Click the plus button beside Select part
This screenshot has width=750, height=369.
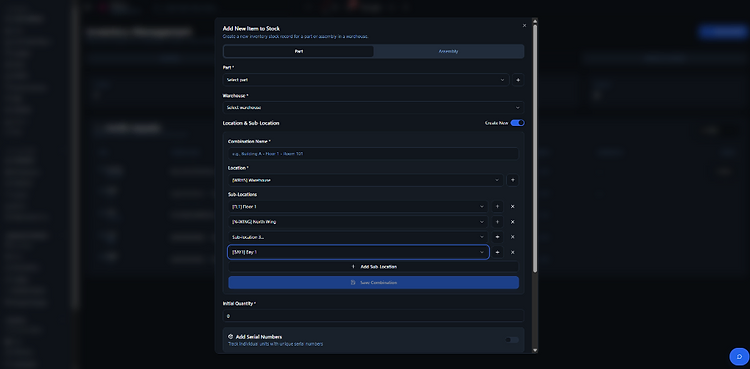518,80
